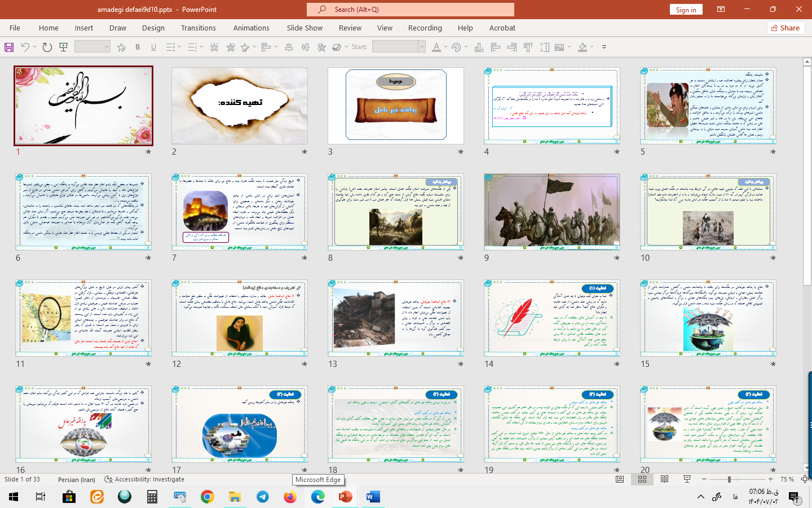Toggle Underline formatting button
The width and height of the screenshot is (812, 508).
(x=153, y=47)
